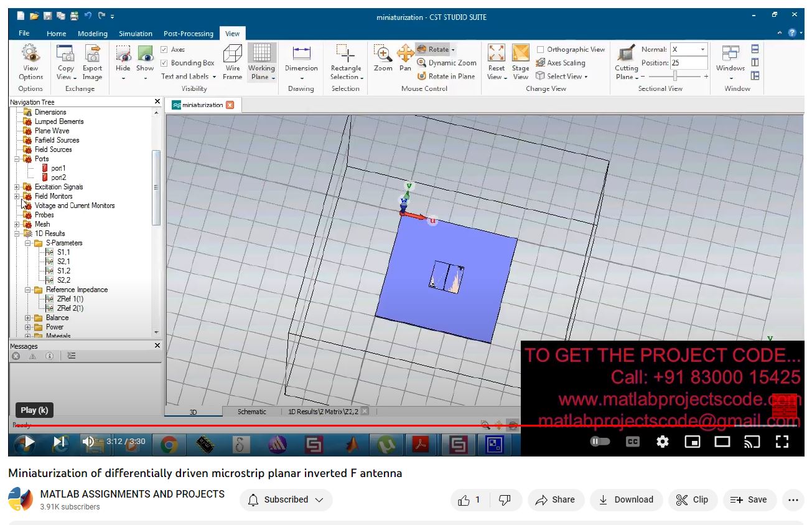Expand the Excitation Signals tree node
The width and height of the screenshot is (812, 525).
(17, 187)
